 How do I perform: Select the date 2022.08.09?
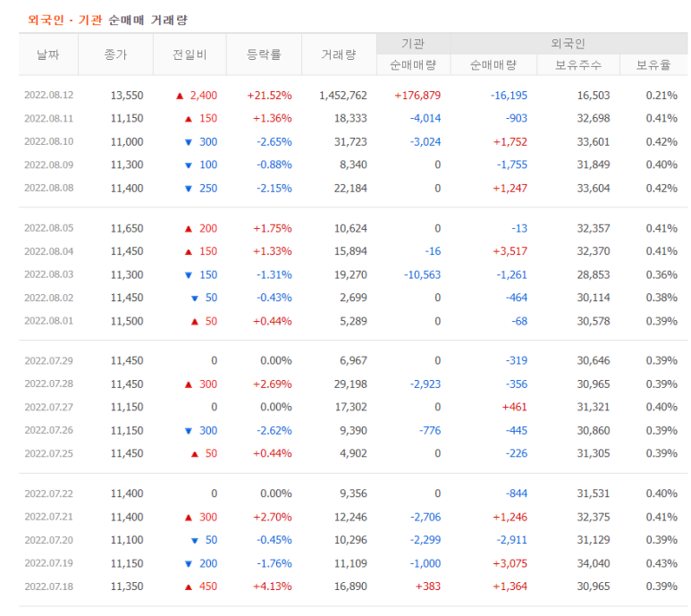pyautogui.click(x=49, y=165)
